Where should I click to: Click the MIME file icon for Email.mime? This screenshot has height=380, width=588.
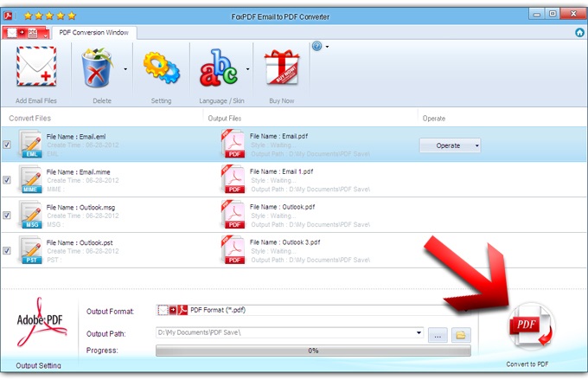pos(30,179)
